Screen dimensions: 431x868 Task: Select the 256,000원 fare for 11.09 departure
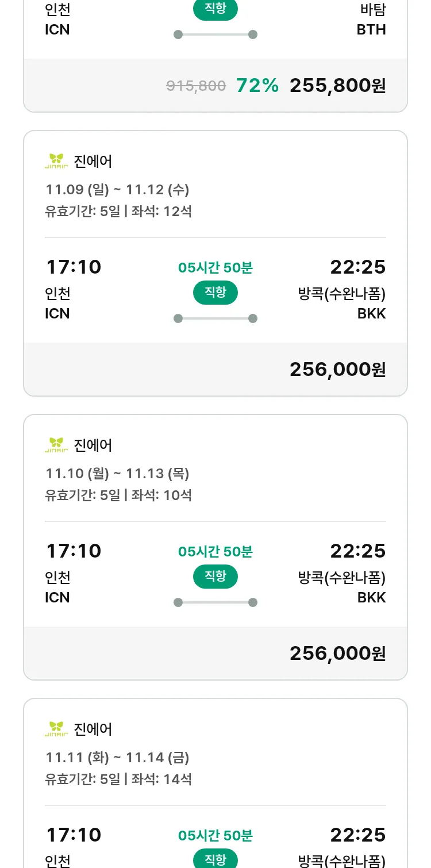(337, 370)
